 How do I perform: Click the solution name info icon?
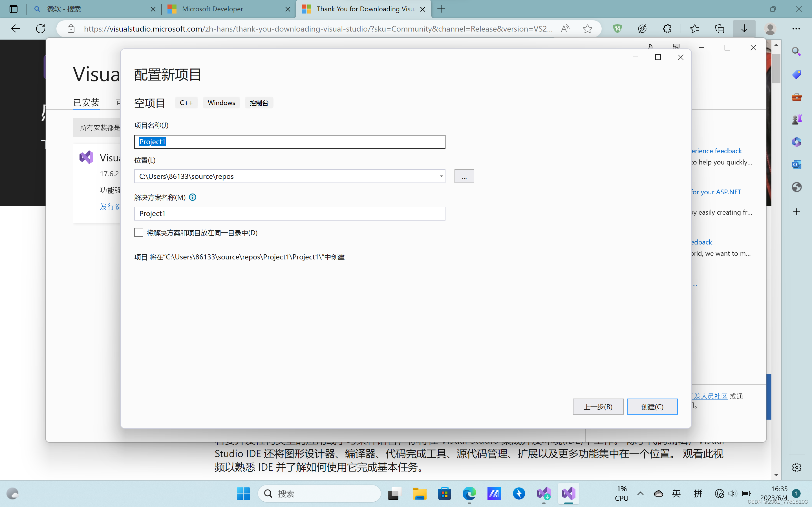[x=193, y=197]
